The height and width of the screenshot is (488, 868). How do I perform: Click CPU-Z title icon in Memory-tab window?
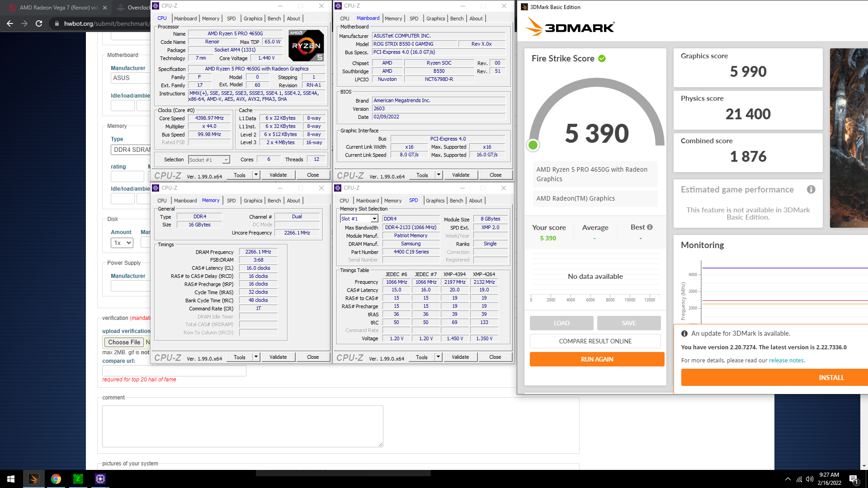(156, 188)
